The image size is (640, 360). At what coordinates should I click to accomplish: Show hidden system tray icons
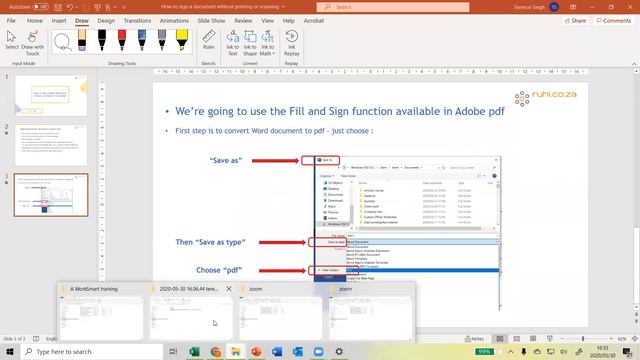click(x=511, y=351)
